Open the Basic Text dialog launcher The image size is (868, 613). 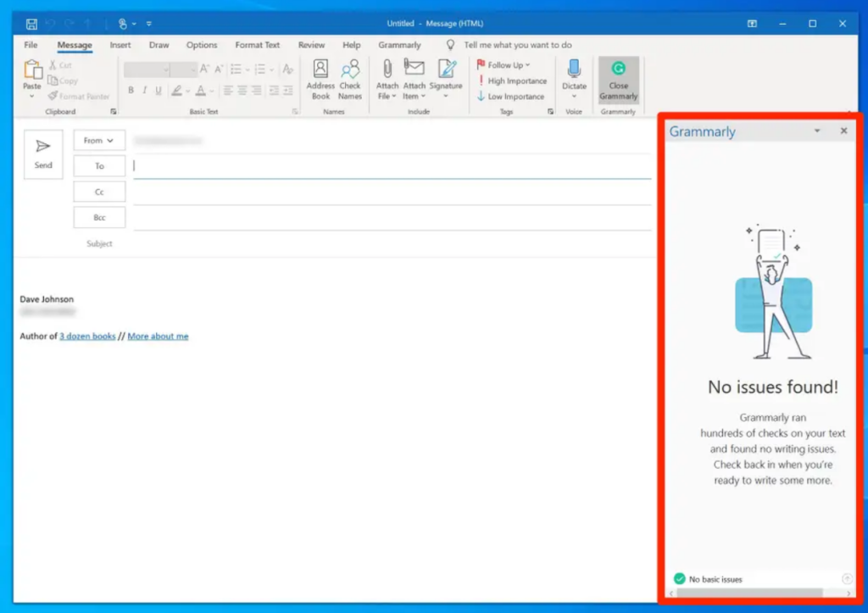(295, 112)
